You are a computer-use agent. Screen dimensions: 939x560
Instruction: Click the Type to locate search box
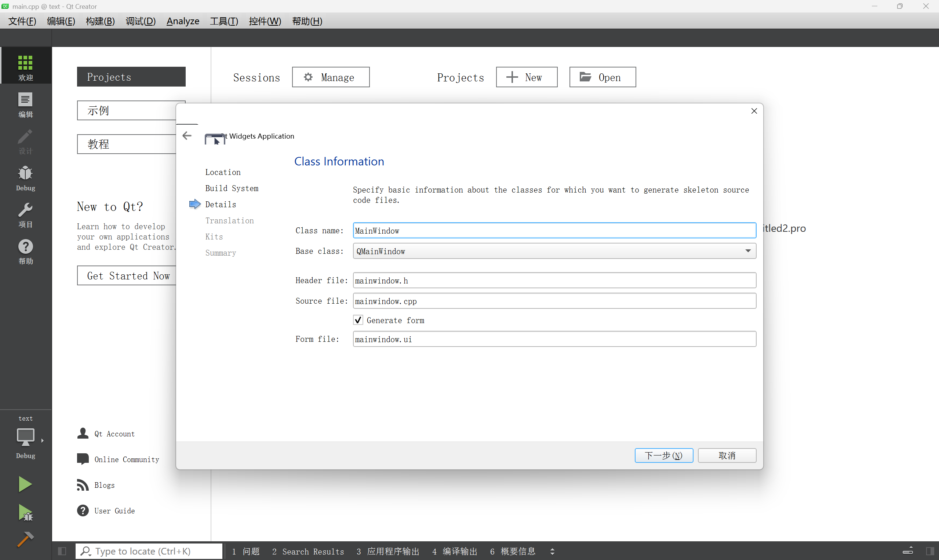149,551
